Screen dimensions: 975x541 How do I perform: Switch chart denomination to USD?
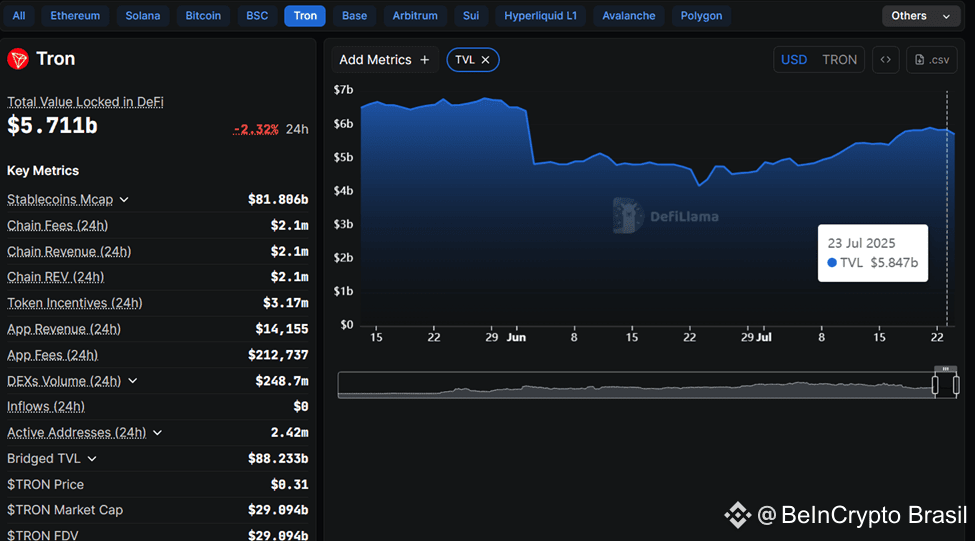click(x=793, y=60)
